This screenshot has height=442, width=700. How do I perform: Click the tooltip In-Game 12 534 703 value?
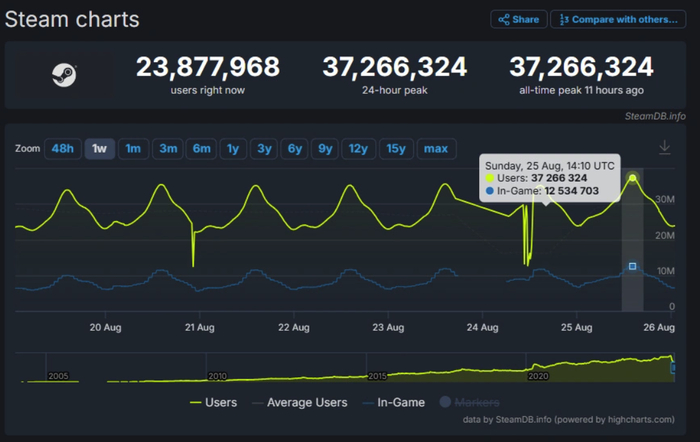571,191
